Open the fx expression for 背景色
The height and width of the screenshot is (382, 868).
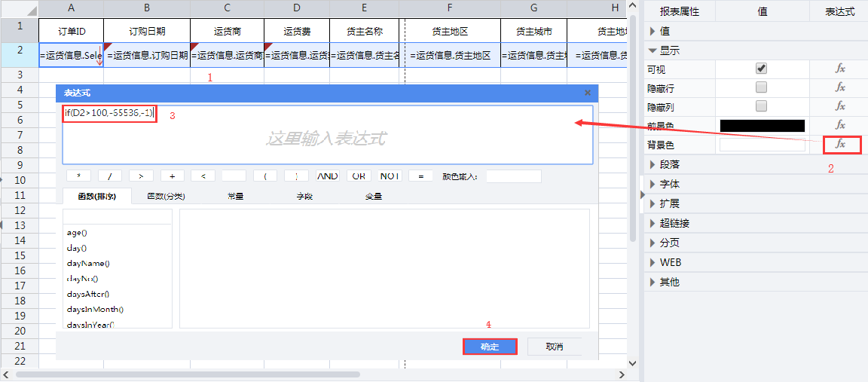[x=840, y=144]
